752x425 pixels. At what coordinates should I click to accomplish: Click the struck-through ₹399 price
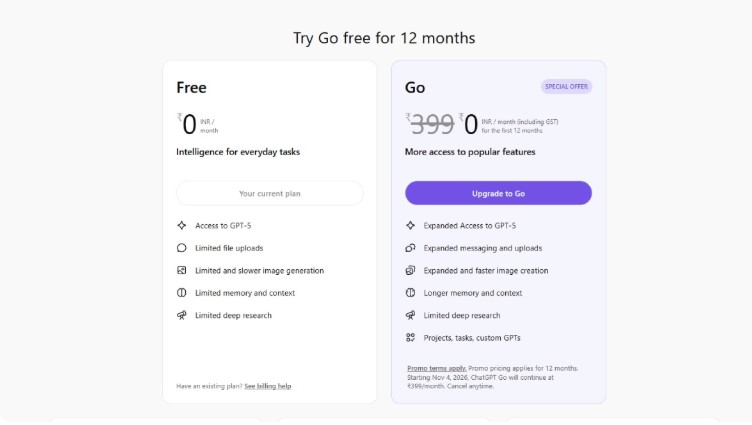(x=431, y=124)
